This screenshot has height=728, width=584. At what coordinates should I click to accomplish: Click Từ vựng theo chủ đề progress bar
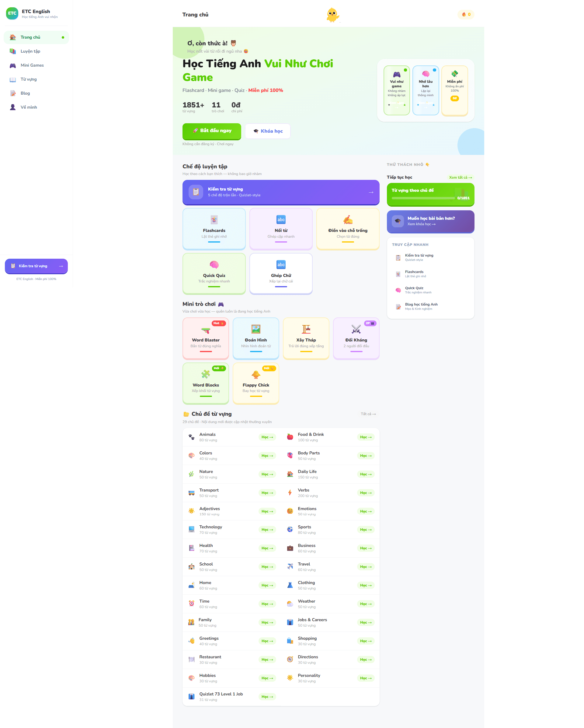coord(423,198)
